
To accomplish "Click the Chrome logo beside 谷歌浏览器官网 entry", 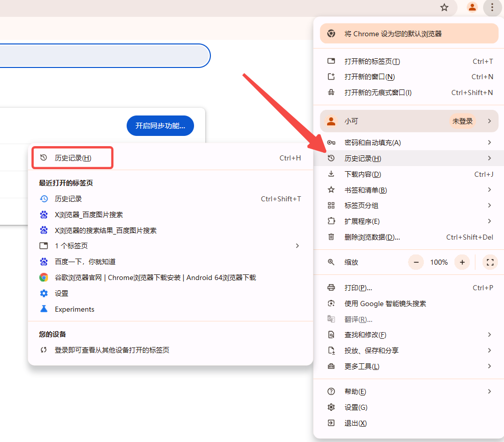I will pos(44,277).
